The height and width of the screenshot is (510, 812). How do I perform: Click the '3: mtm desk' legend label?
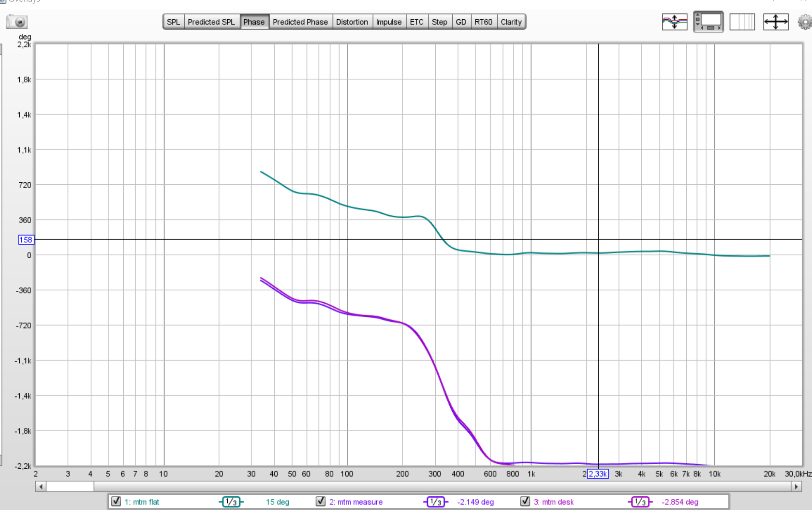point(554,502)
